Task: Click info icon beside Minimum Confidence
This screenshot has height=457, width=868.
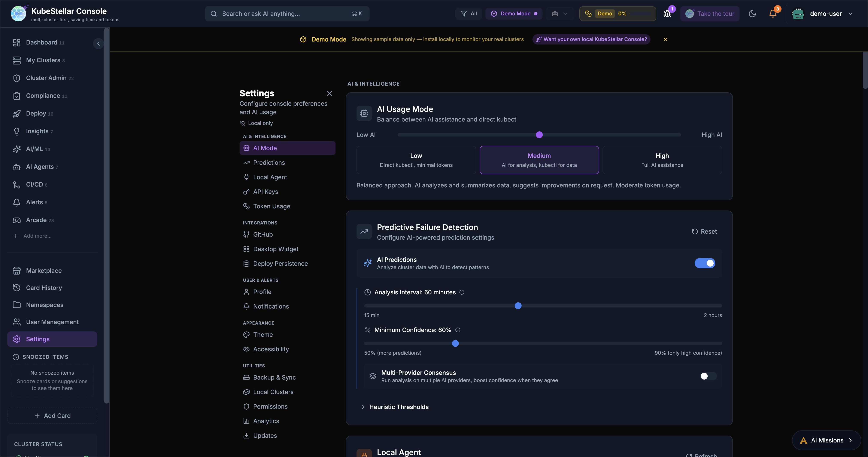Action: pos(458,330)
